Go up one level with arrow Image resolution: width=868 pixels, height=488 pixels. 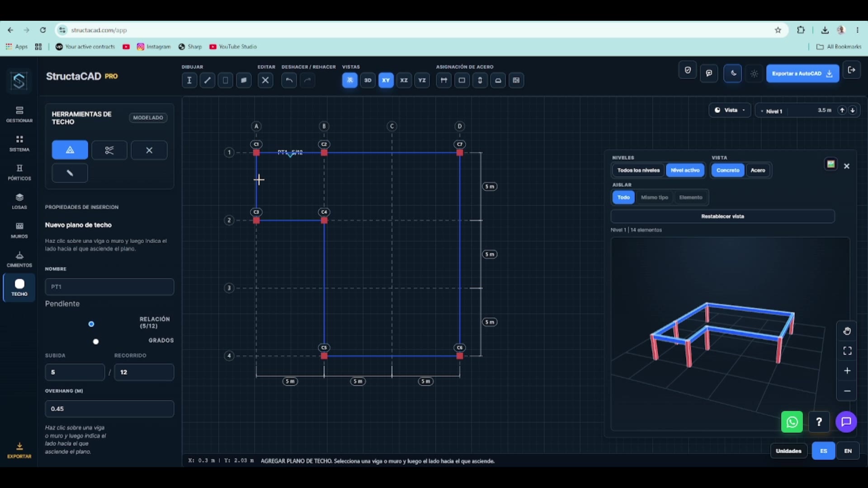click(842, 110)
